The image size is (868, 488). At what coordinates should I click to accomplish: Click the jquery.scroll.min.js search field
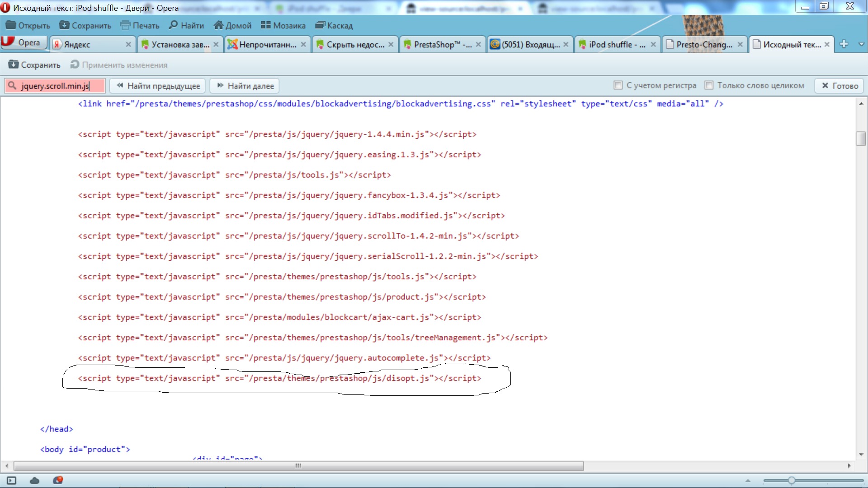[55, 86]
